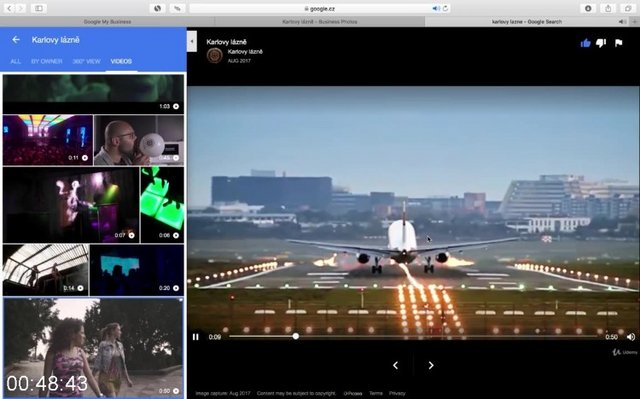Go forward with the browser forward arrow

20,8
